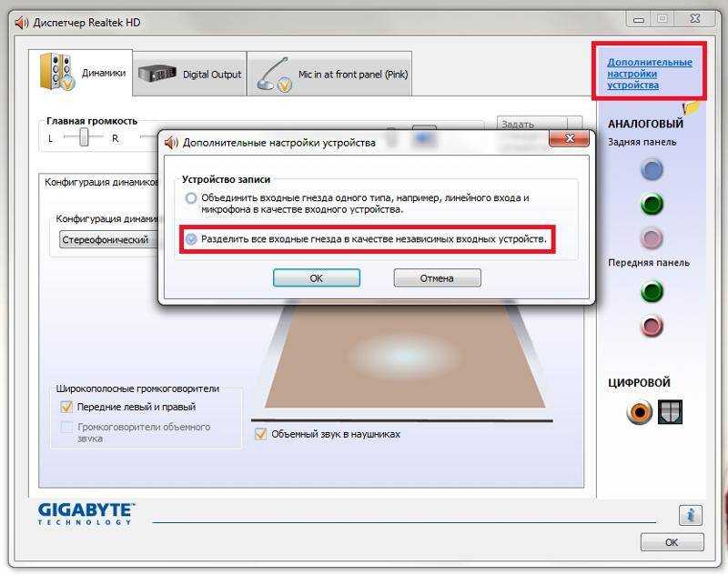728x575 pixels.
Task: Click the Отмена button in dialog
Action: coord(437,278)
